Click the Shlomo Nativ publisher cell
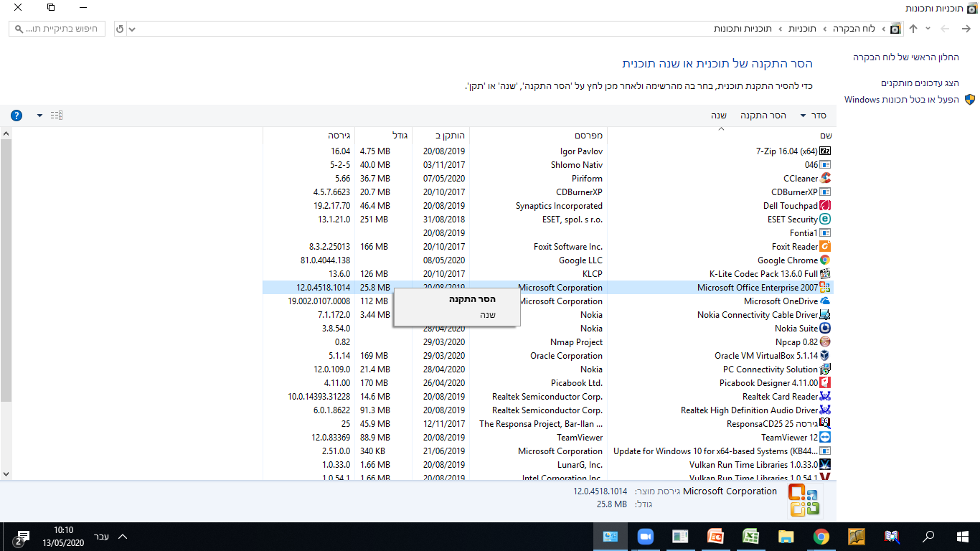 [577, 165]
